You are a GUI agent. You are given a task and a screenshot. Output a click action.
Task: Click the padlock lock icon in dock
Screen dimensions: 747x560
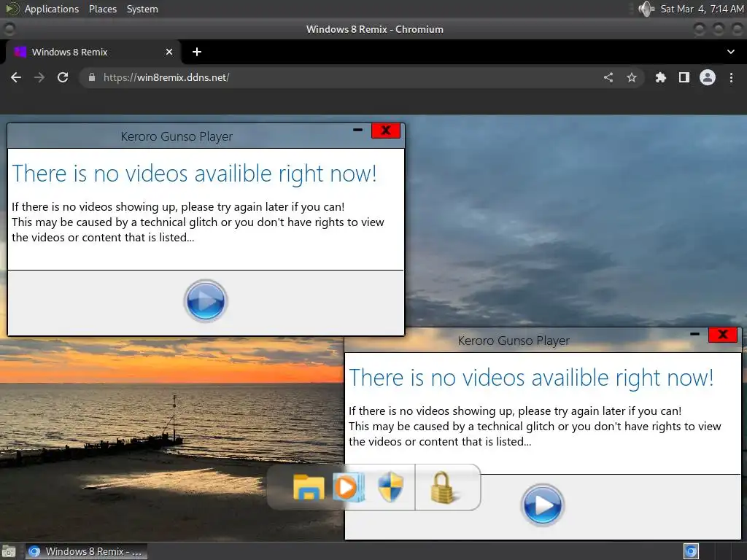coord(443,487)
